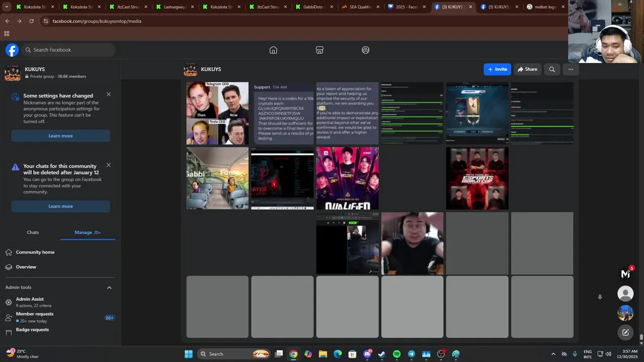This screenshot has height=362, width=644.
Task: Open the token of appreciation text thumbnail
Action: (x=347, y=113)
